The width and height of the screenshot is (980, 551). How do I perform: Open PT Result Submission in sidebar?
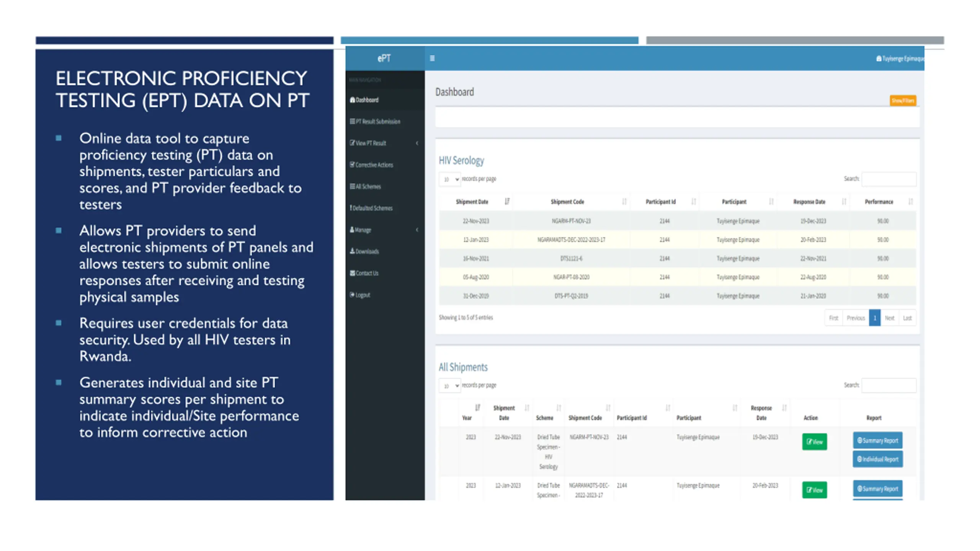pyautogui.click(x=385, y=121)
